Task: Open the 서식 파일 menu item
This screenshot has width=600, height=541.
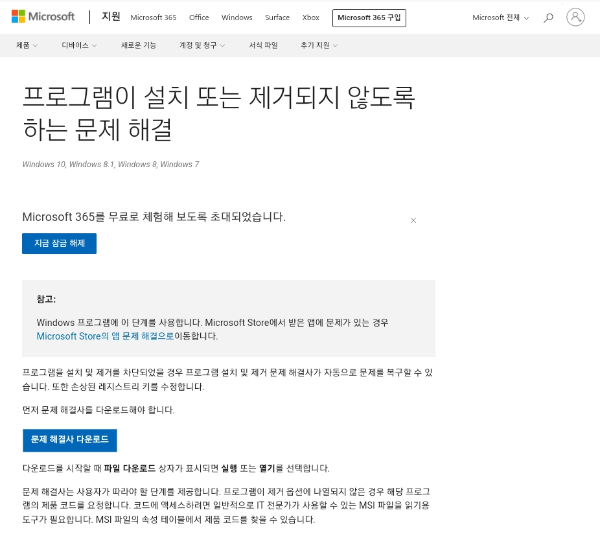Action: click(x=263, y=46)
